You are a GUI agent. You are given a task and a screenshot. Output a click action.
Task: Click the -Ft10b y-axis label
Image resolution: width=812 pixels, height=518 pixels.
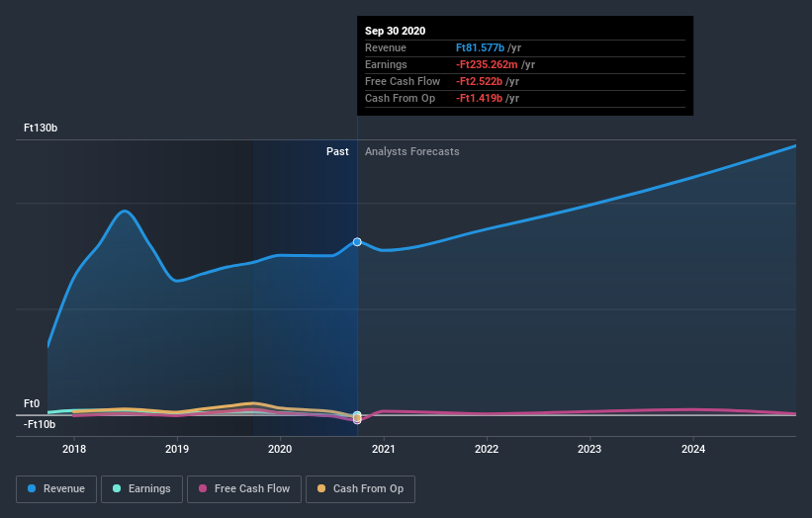(x=40, y=424)
